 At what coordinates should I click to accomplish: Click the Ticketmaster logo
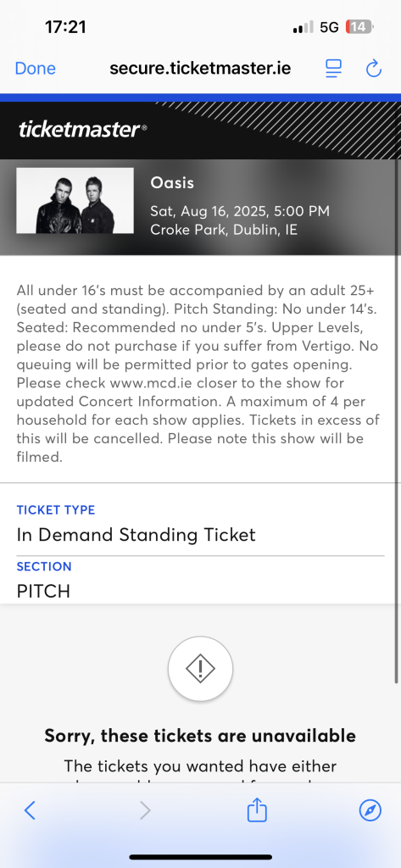pyautogui.click(x=83, y=130)
